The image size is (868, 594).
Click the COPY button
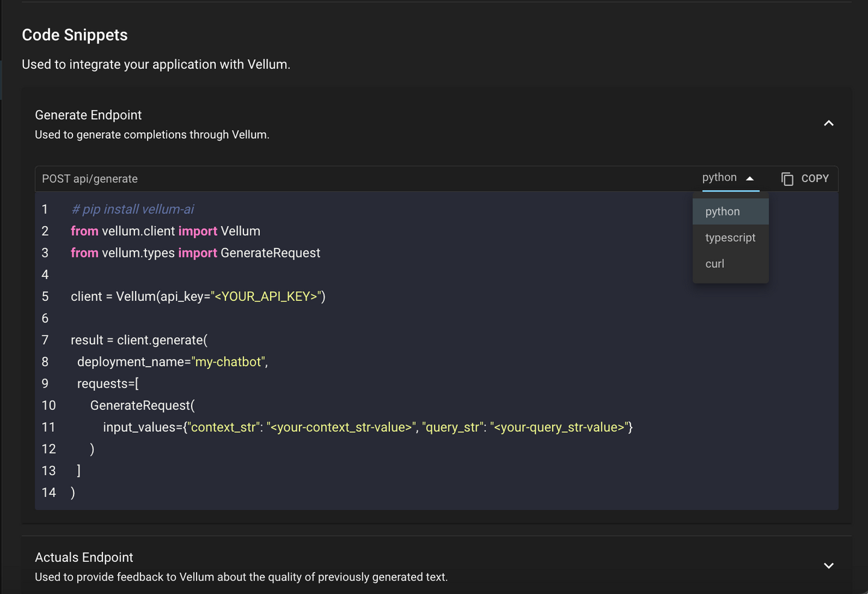pos(805,179)
